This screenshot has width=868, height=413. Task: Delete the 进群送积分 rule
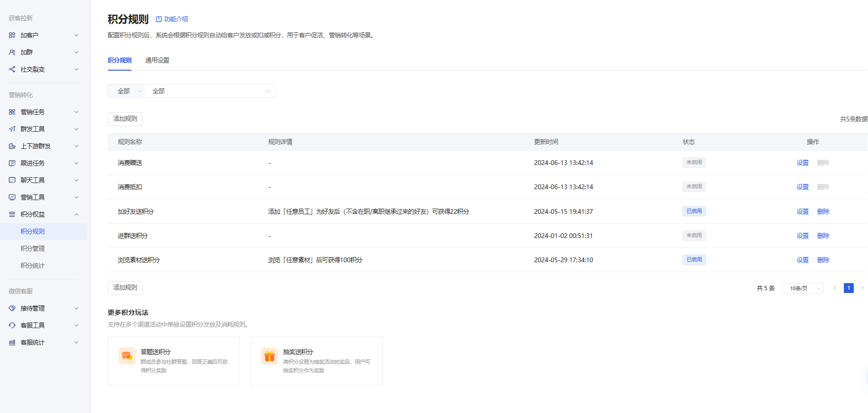click(x=823, y=236)
